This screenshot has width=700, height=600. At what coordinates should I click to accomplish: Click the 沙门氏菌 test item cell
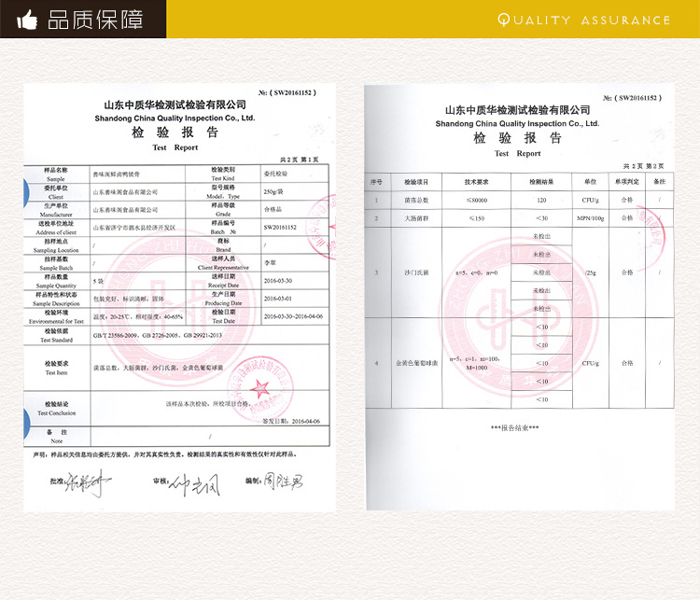pos(416,272)
